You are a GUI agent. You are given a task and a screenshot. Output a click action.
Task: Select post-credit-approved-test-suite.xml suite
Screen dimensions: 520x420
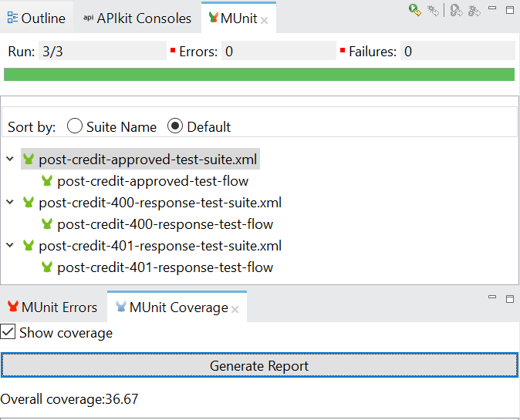click(140, 160)
